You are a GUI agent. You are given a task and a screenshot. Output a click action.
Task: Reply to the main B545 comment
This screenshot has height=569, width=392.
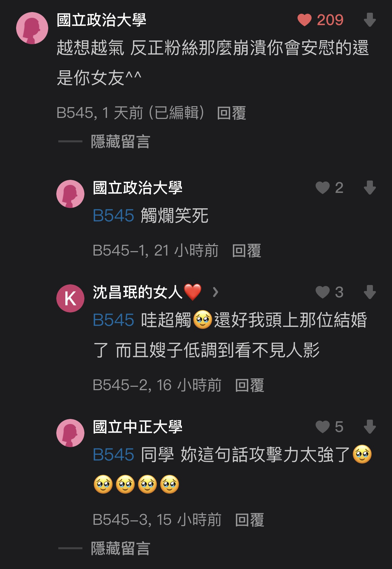(232, 113)
